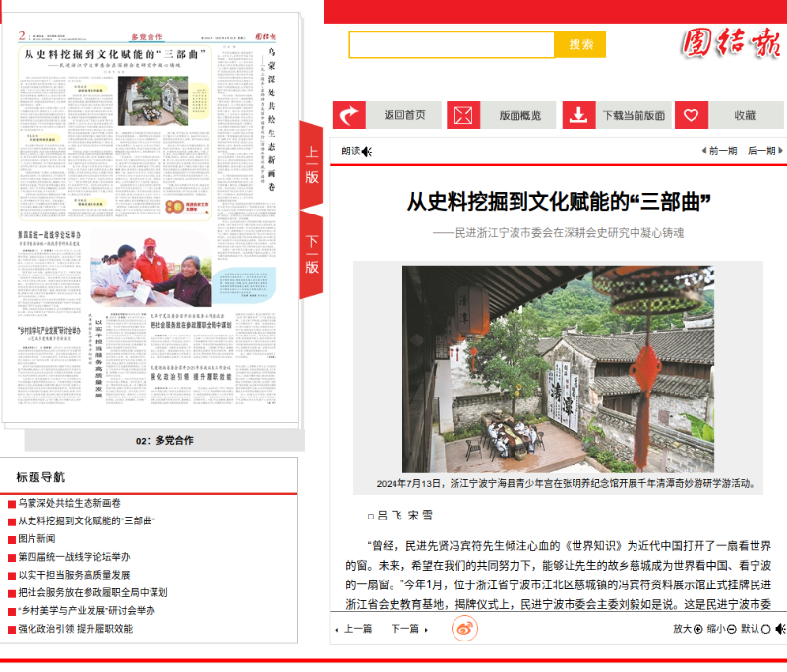Click the download current page icon

coord(579,115)
